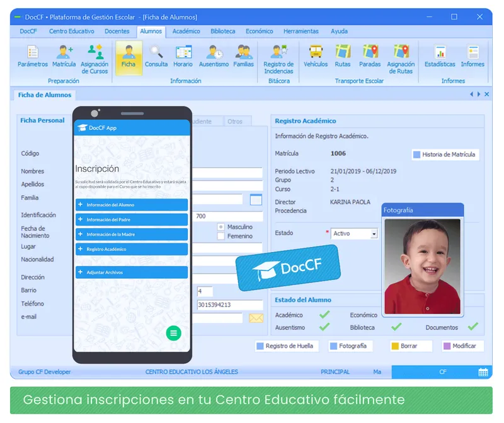Click Registro de Huella button
The height and width of the screenshot is (423, 504).
287,346
